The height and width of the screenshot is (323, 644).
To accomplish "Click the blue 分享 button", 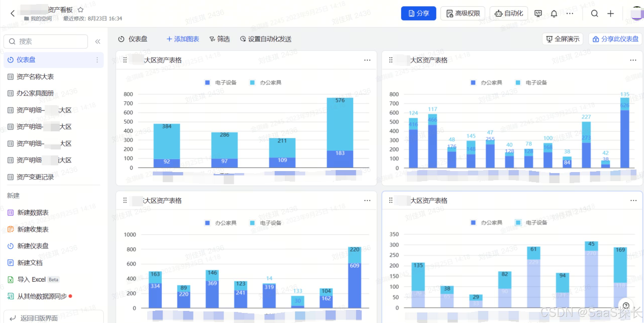I will click(418, 14).
